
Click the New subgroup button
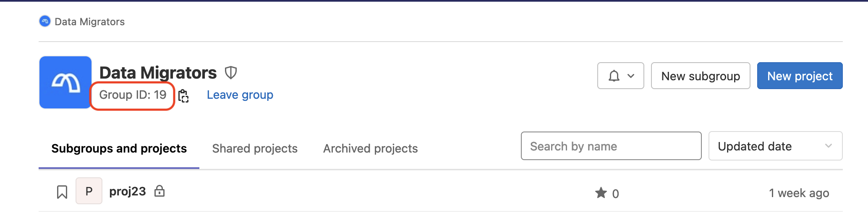(x=701, y=76)
